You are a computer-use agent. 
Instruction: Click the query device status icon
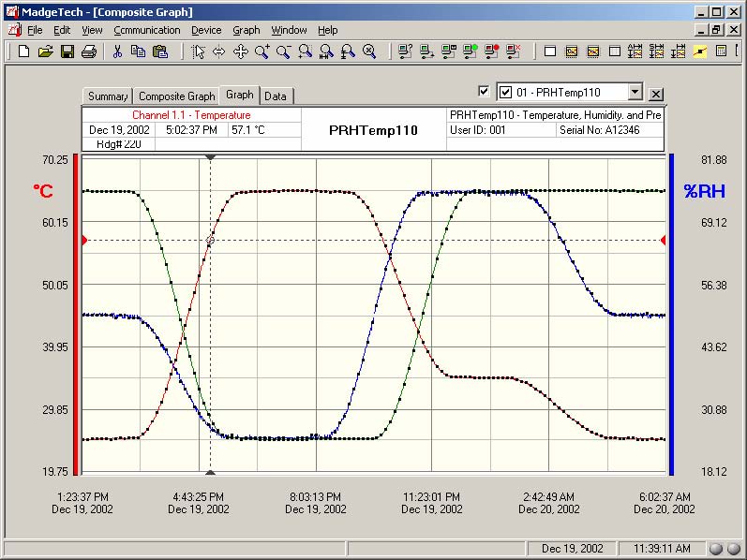[x=405, y=51]
